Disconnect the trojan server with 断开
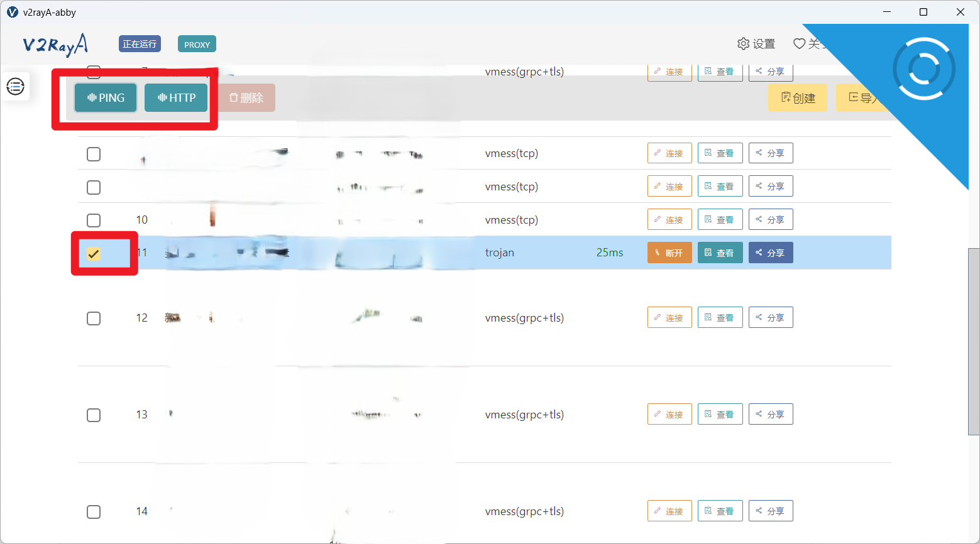 (x=669, y=253)
